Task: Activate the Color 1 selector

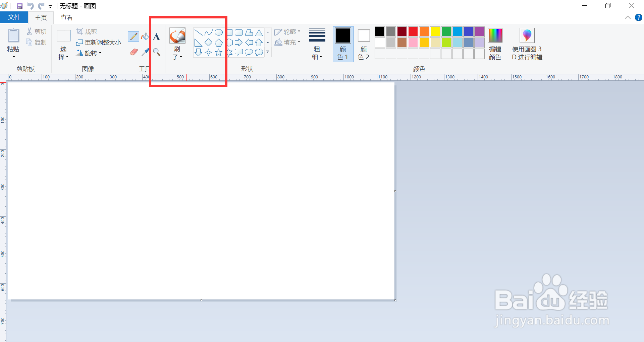Action: pyautogui.click(x=343, y=44)
